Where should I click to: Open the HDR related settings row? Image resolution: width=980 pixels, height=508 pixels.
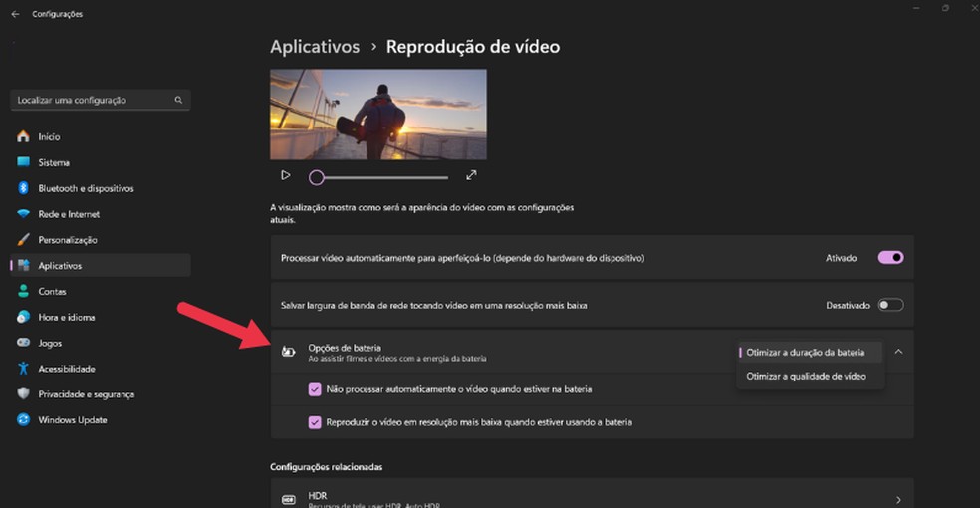pos(592,494)
